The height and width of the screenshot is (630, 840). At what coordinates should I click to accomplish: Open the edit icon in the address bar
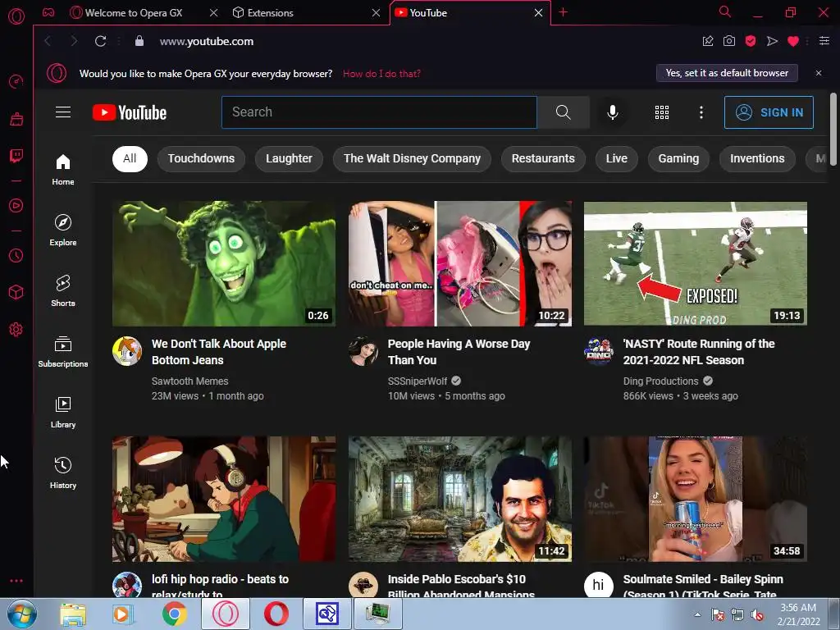click(708, 41)
